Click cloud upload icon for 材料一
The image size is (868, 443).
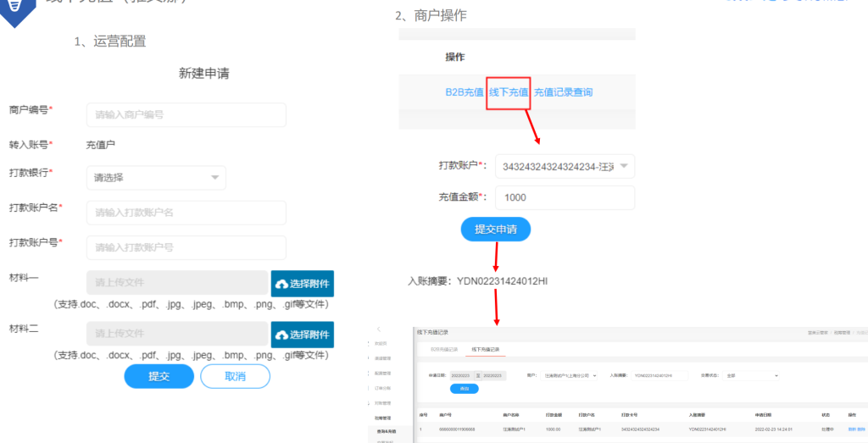(x=281, y=285)
